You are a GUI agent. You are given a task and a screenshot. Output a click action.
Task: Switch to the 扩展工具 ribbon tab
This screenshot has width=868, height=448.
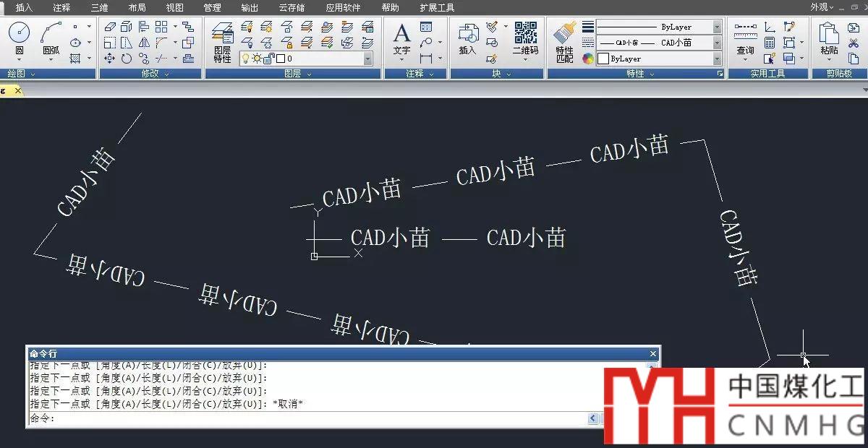tap(437, 7)
